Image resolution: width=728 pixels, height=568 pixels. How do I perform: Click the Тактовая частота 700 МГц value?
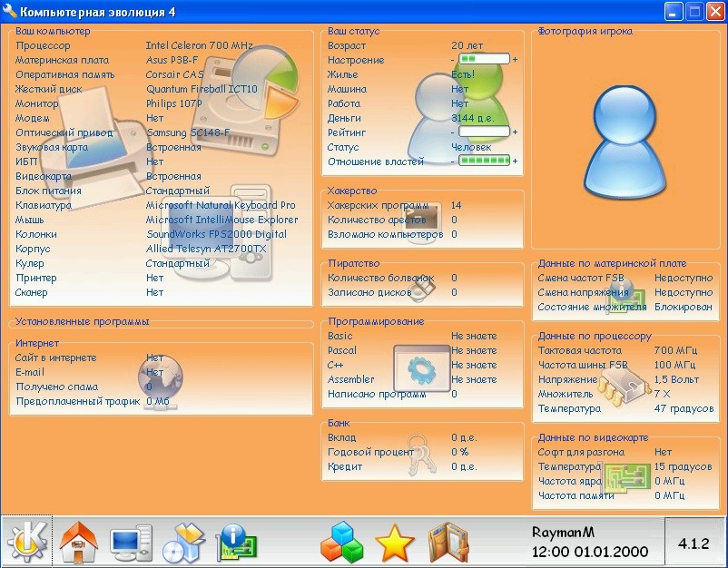pyautogui.click(x=675, y=350)
